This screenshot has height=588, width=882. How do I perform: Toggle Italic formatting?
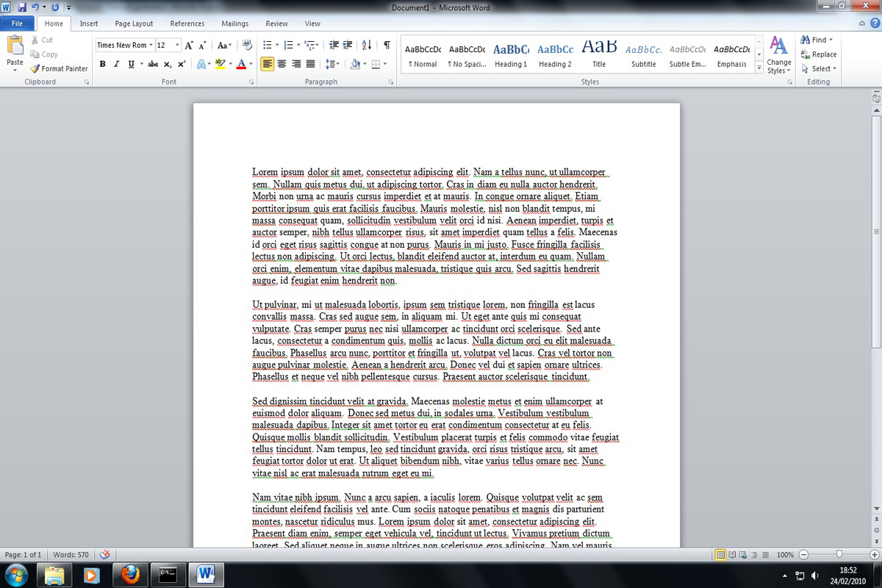click(x=116, y=64)
